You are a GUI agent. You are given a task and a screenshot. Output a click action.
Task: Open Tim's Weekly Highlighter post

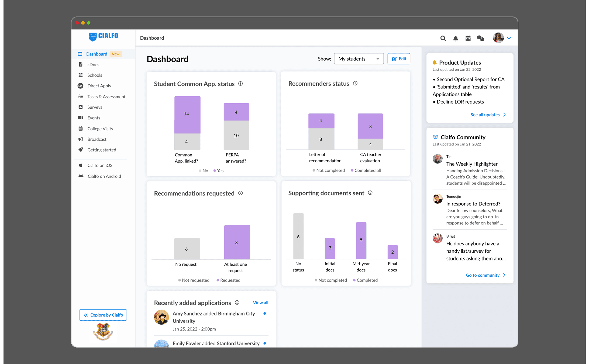pyautogui.click(x=472, y=164)
